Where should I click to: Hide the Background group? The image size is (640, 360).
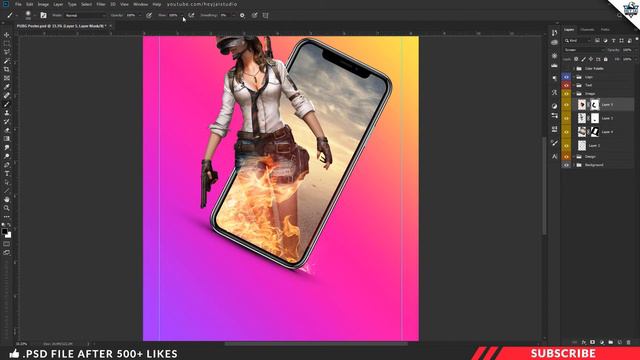pos(566,165)
